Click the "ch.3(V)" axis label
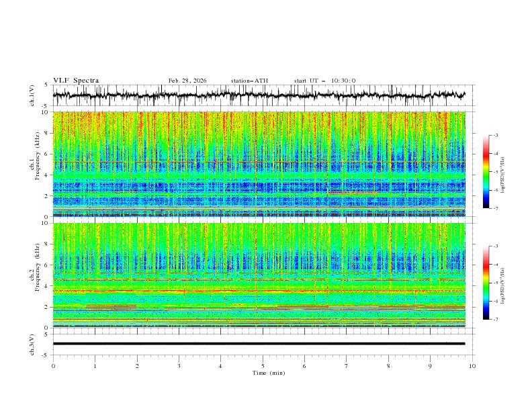This screenshot has width=532, height=411. click(x=32, y=345)
